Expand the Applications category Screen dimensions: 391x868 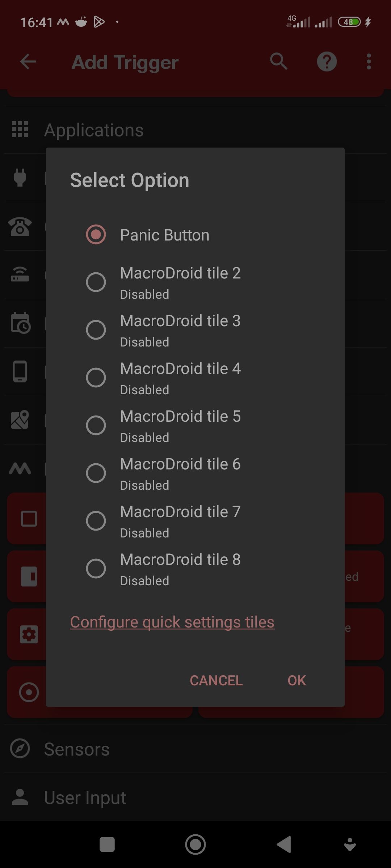click(94, 129)
